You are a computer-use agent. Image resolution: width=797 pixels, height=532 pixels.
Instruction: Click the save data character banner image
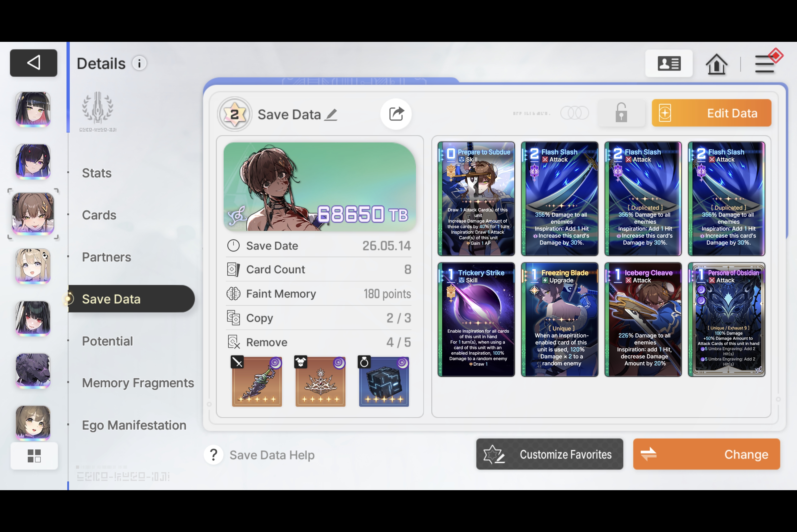coord(320,187)
